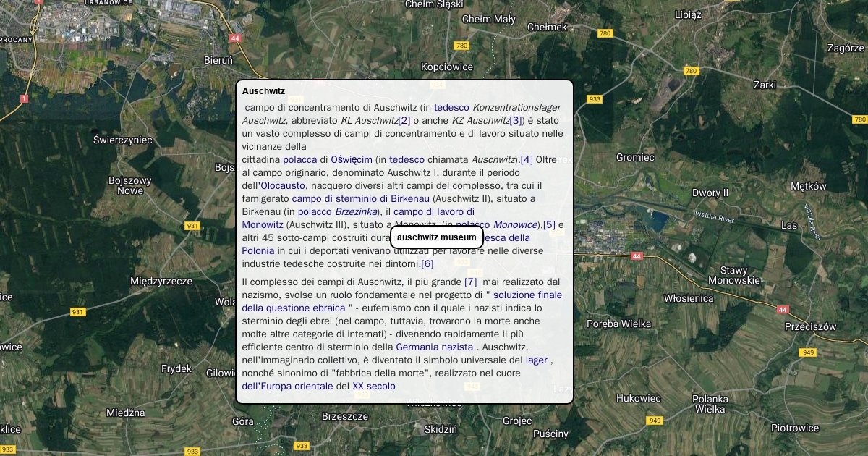Click the Międzyrzecze map label
The height and width of the screenshot is (456, 868).
tap(161, 281)
